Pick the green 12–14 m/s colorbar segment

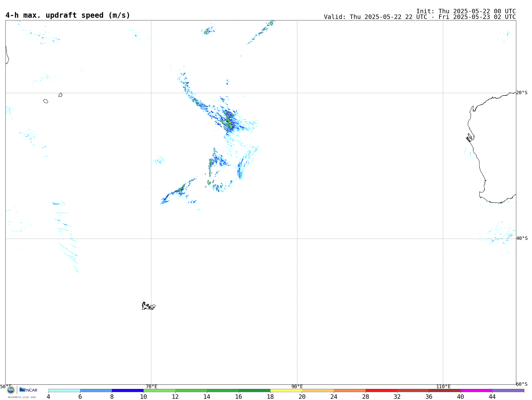(191, 390)
